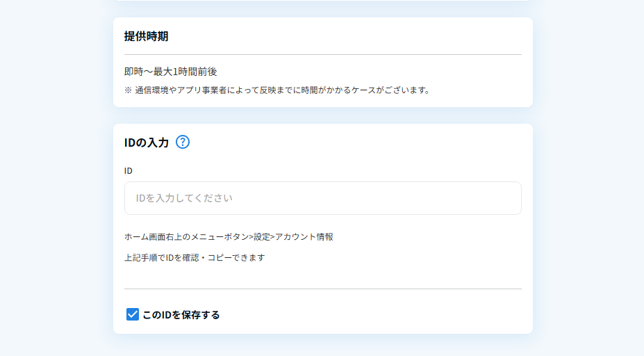Click the divider line under 提供時期
Image resolution: width=644 pixels, height=356 pixels.
coord(322,54)
